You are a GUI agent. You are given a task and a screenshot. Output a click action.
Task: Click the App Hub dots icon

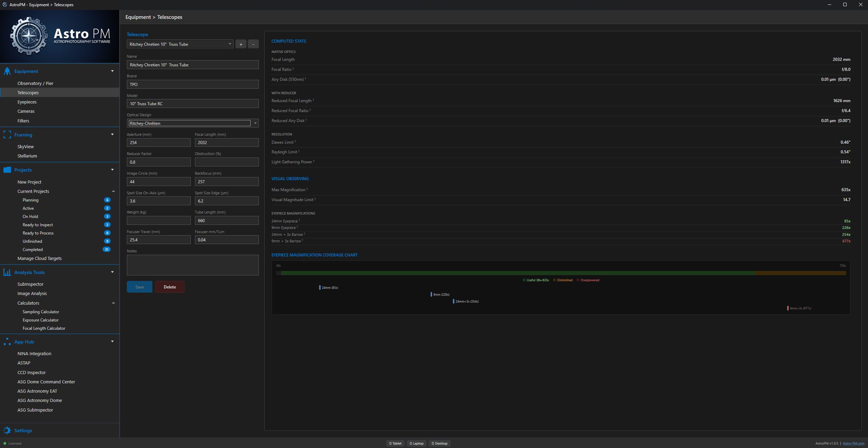[7, 342]
